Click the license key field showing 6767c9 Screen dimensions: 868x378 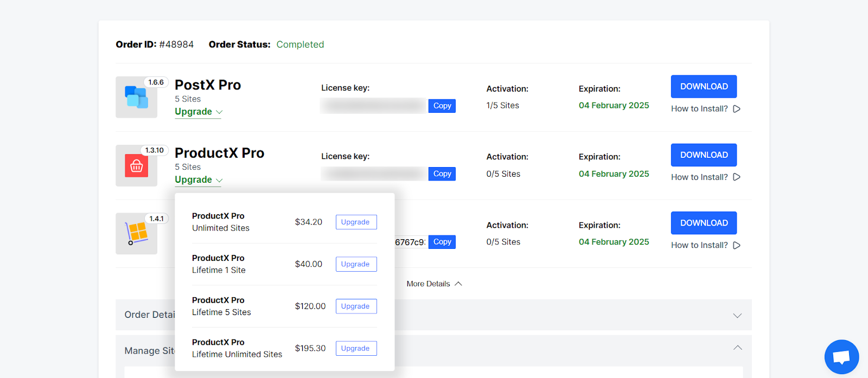pos(411,242)
